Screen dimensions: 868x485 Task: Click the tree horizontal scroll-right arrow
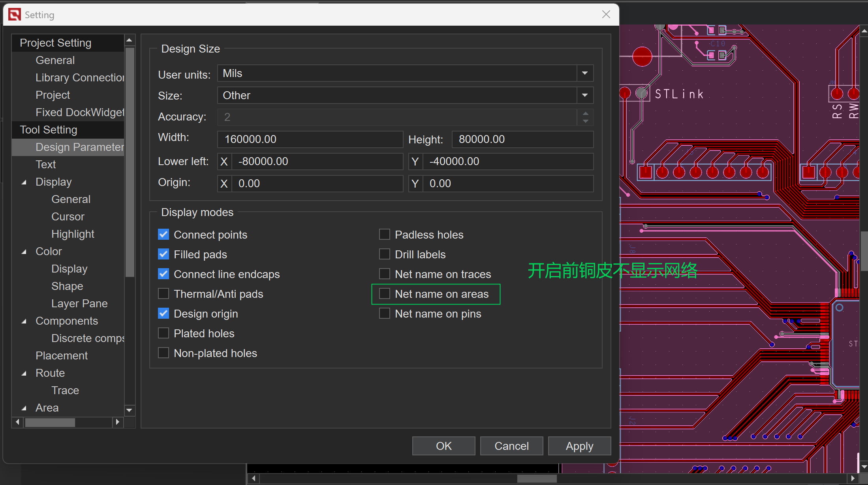(x=117, y=422)
